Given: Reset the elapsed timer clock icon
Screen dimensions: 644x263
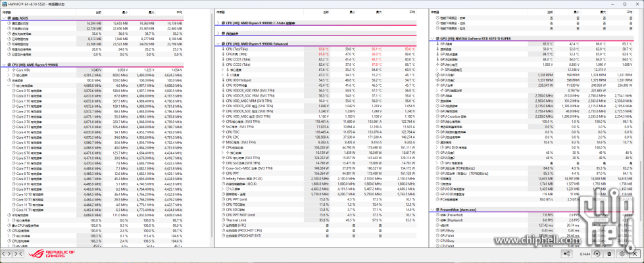Looking at the screenshot, I should pos(597,254).
